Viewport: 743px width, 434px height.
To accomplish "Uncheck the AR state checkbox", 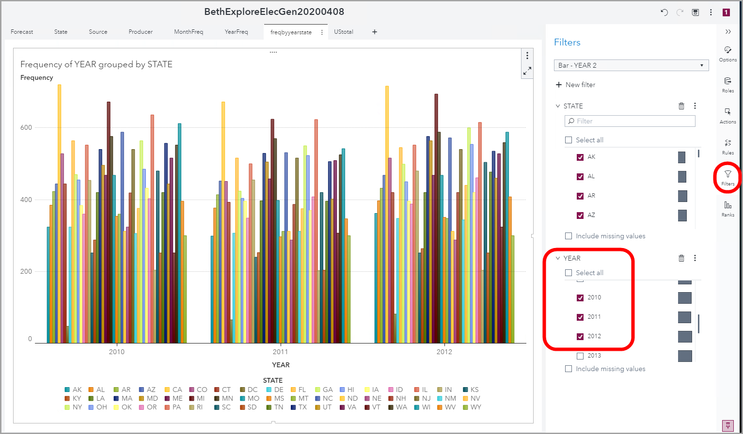I will pos(580,196).
